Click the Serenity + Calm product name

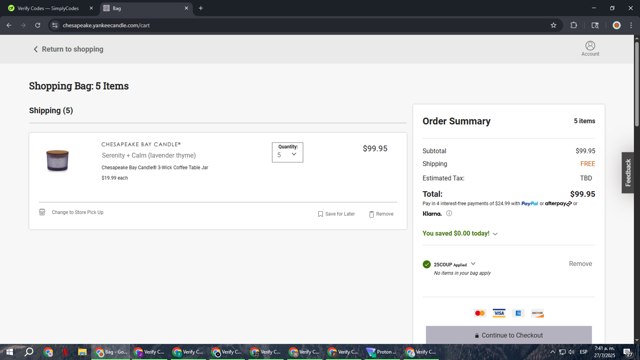click(149, 156)
